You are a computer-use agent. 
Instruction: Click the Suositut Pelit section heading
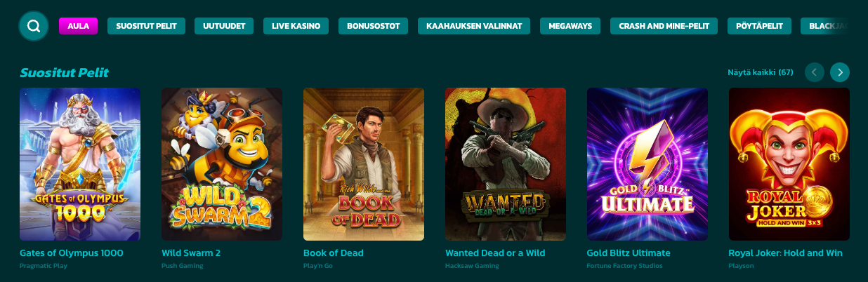(64, 73)
